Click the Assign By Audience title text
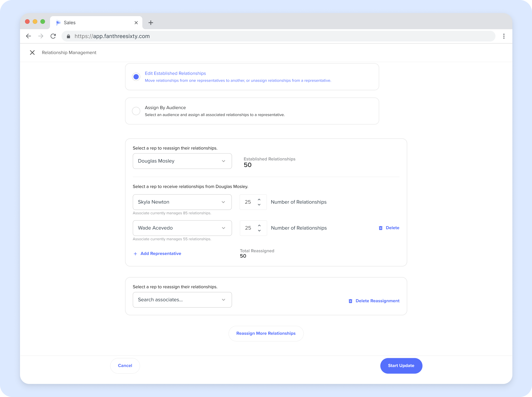This screenshot has width=532, height=397. coord(165,108)
